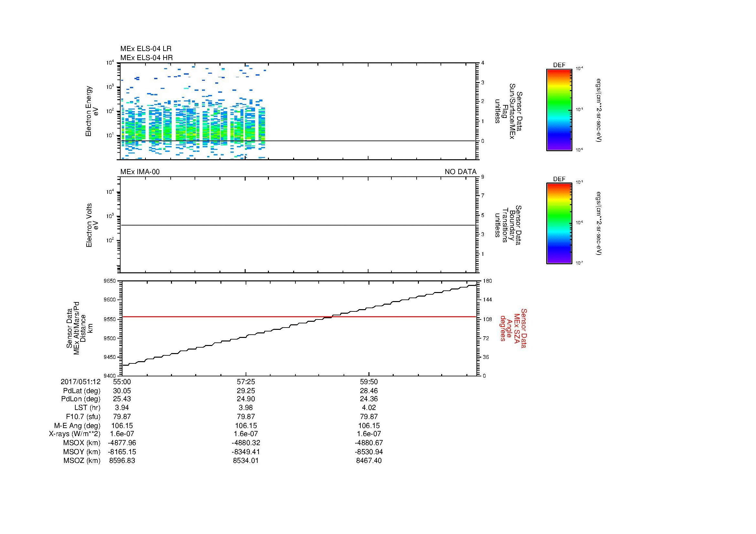The width and height of the screenshot is (756, 534).
Task: Click the 'MEx ELS-04 HR' title text
Action: click(146, 58)
